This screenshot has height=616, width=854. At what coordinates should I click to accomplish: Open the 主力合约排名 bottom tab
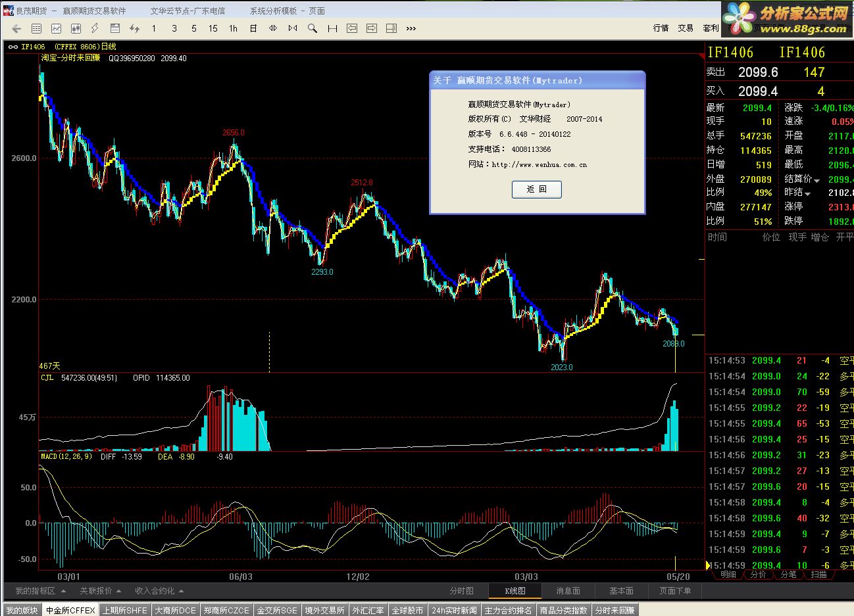[x=508, y=610]
